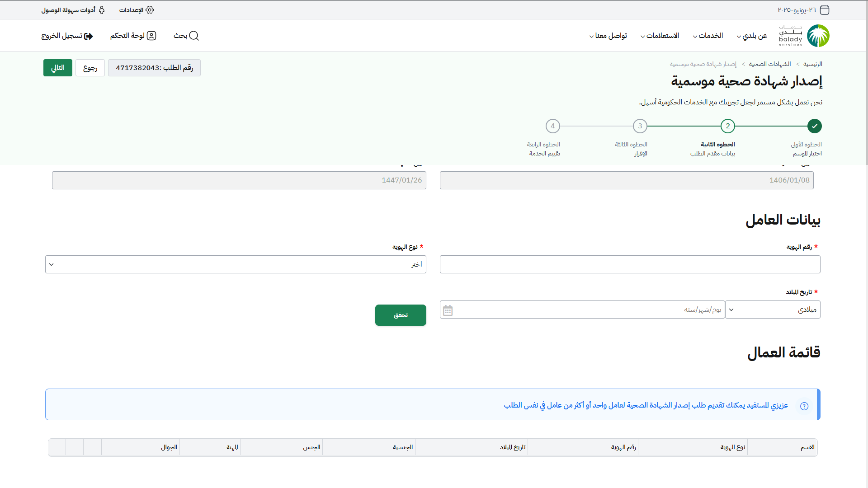Image resolution: width=868 pixels, height=488 pixels.
Task: Open the 'الاستعلامات' menu
Action: pyautogui.click(x=660, y=36)
